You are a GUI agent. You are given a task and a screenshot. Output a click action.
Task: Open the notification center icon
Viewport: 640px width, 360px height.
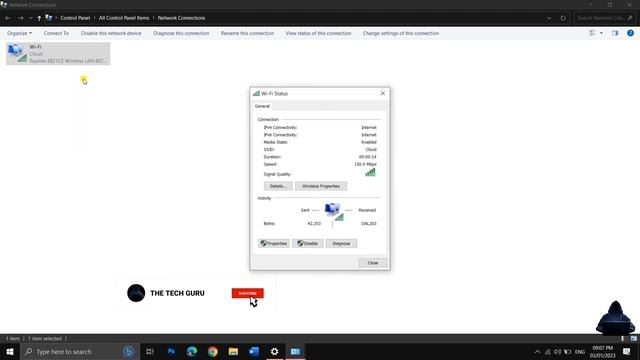627,352
